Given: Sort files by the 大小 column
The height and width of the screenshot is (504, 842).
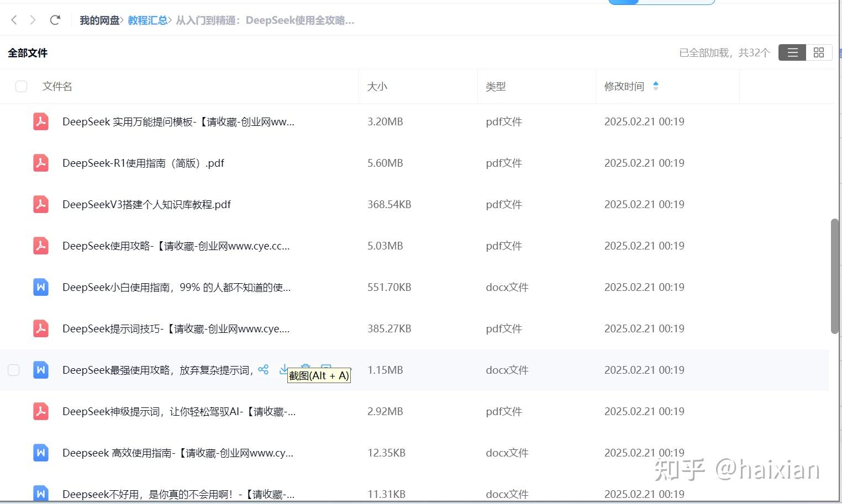Looking at the screenshot, I should click(377, 86).
